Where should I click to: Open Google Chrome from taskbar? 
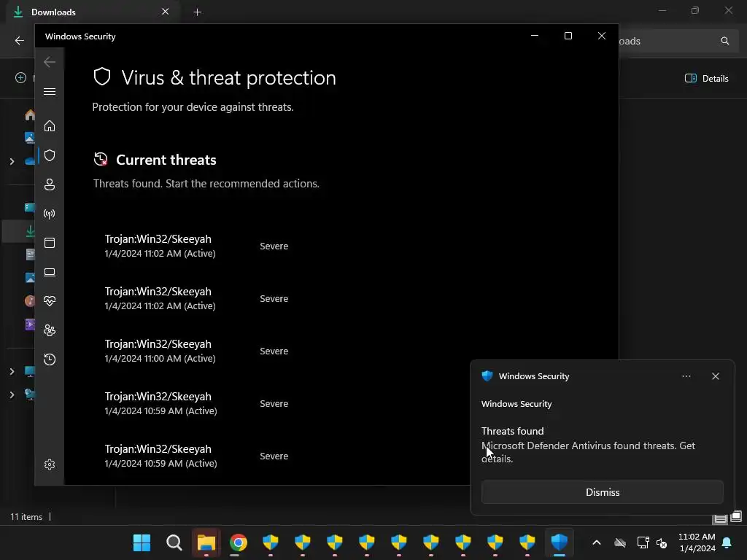click(x=239, y=542)
